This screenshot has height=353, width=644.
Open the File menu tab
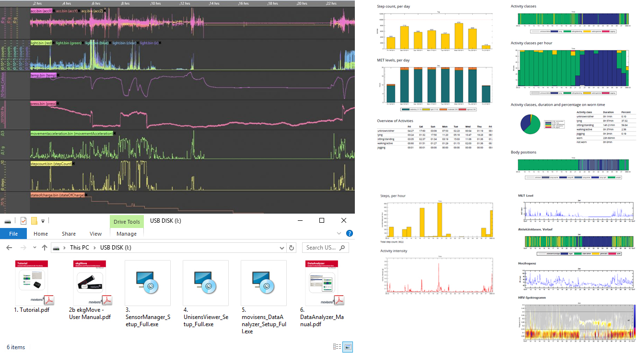click(x=13, y=234)
